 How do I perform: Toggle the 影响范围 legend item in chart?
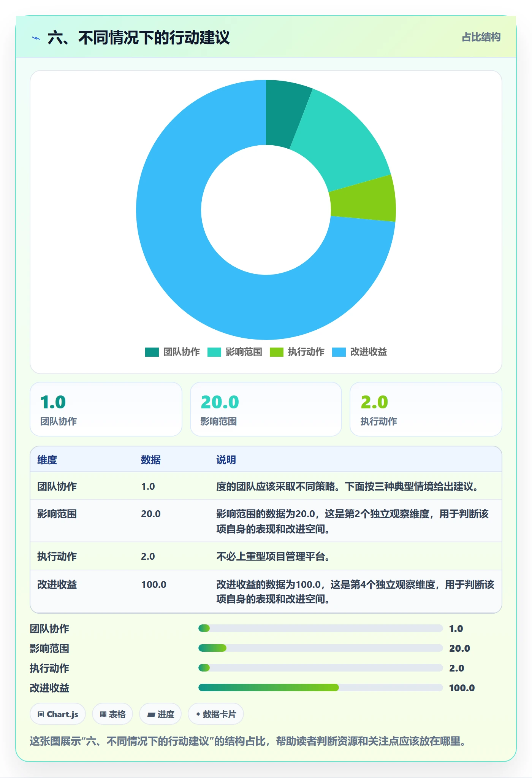[235, 352]
